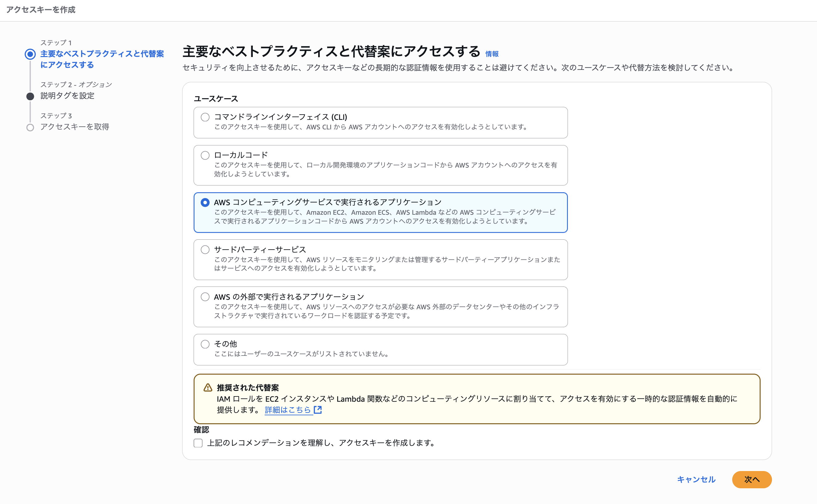Click the warning triangle in 推奨された代替案 box
This screenshot has width=817, height=504.
207,388
